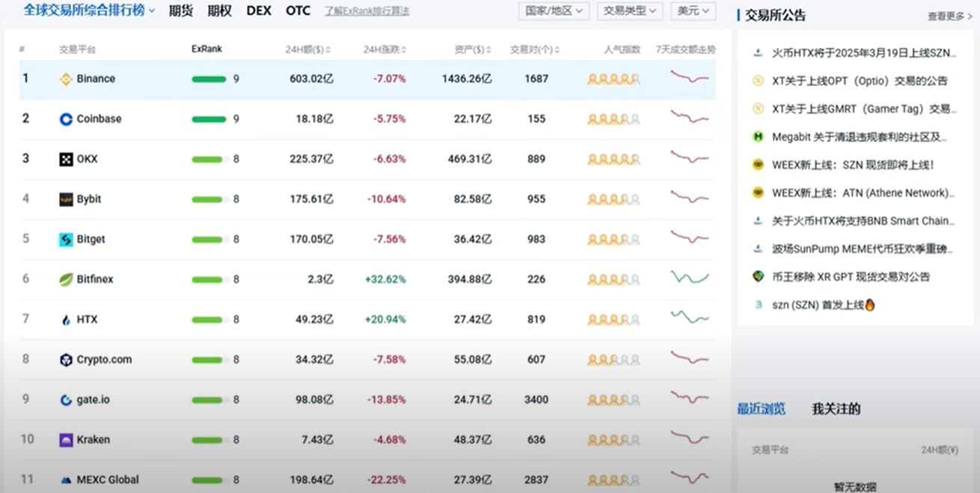Click the OKX logo icon
The height and width of the screenshot is (493, 980).
point(66,159)
